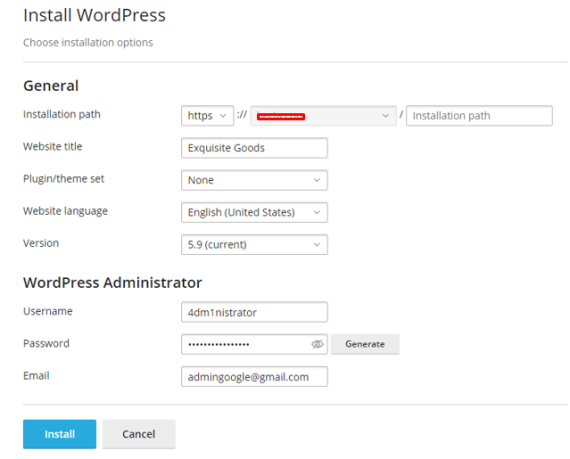Click the Password label
This screenshot has height=459, width=570.
pyautogui.click(x=46, y=343)
